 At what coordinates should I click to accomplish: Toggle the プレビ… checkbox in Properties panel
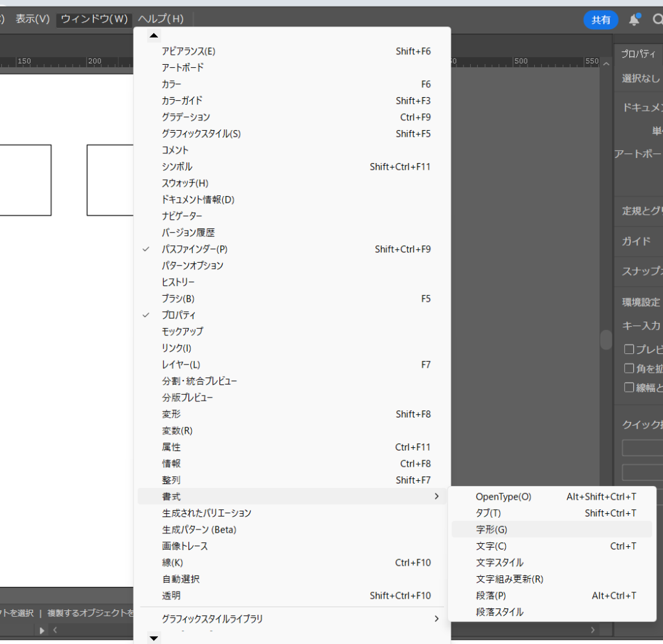[629, 350]
